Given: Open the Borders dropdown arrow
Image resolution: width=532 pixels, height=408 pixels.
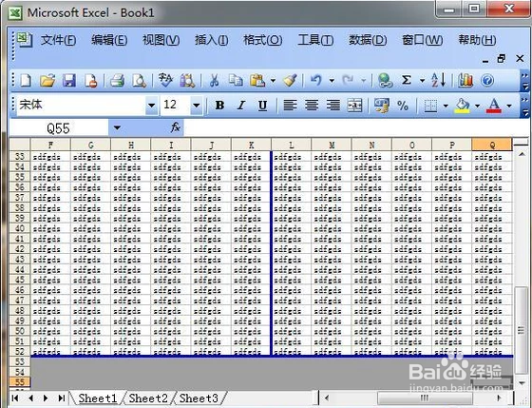Looking at the screenshot, I should pos(446,106).
